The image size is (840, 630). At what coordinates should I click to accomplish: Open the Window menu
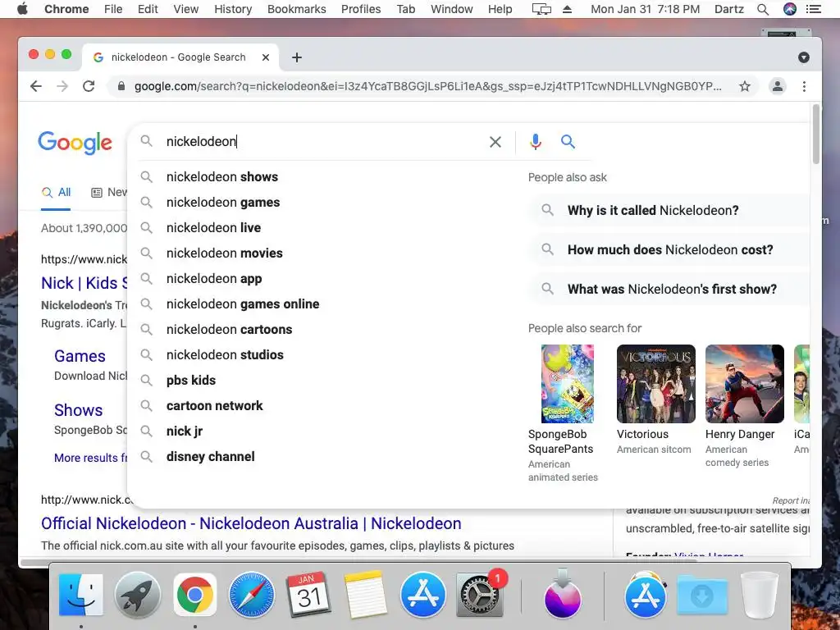(452, 9)
